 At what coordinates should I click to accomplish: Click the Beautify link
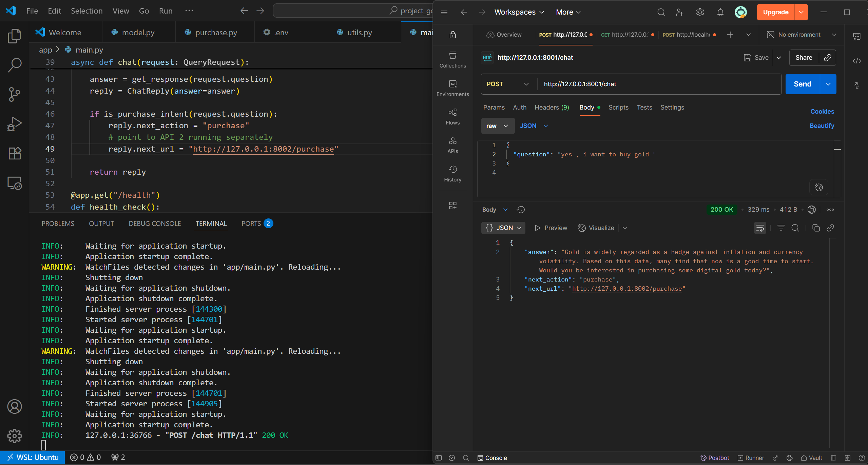coord(822,126)
